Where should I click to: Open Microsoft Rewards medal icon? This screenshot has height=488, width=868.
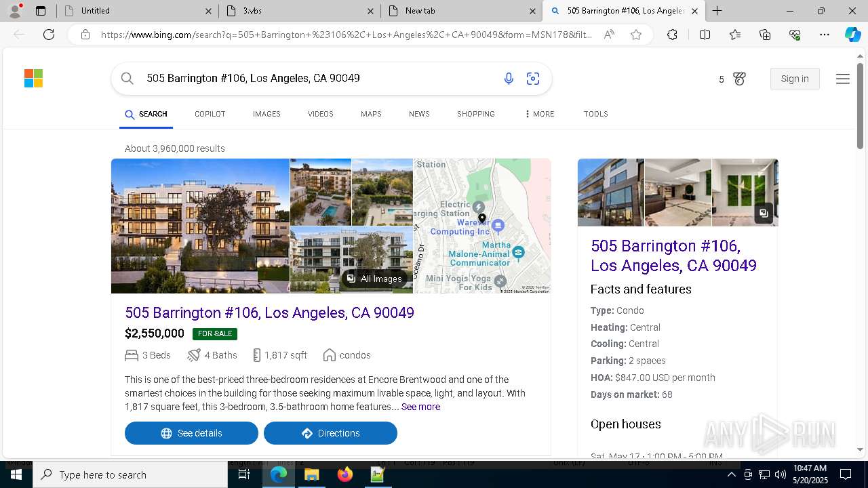(x=739, y=79)
